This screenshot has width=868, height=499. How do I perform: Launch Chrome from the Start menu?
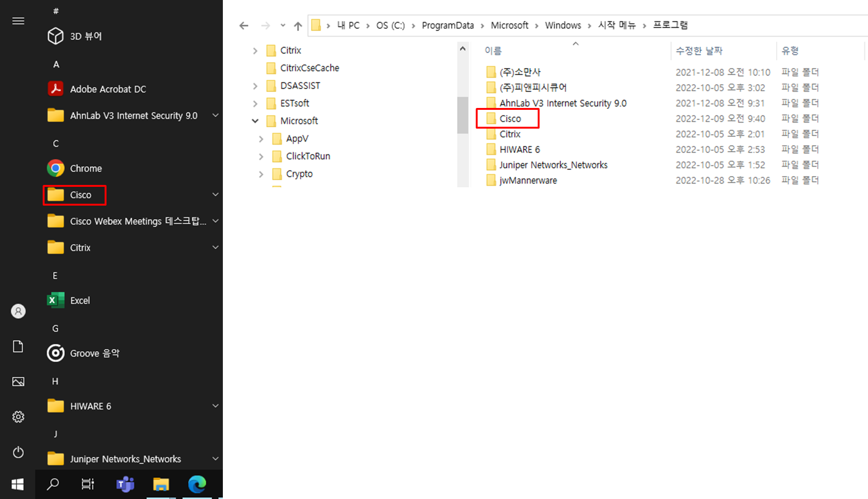(75, 168)
